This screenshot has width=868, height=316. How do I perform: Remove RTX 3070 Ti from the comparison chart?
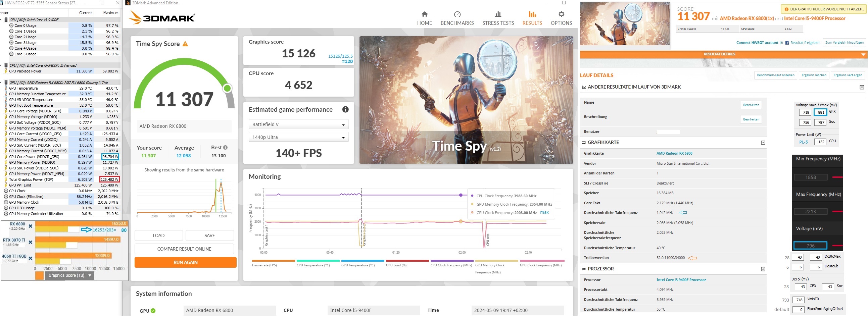[30, 242]
